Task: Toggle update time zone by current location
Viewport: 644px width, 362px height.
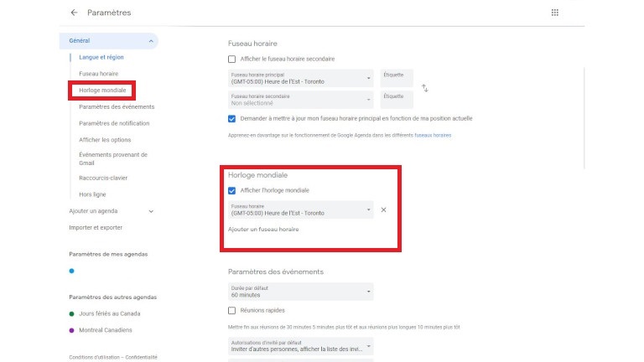Action: (x=231, y=119)
